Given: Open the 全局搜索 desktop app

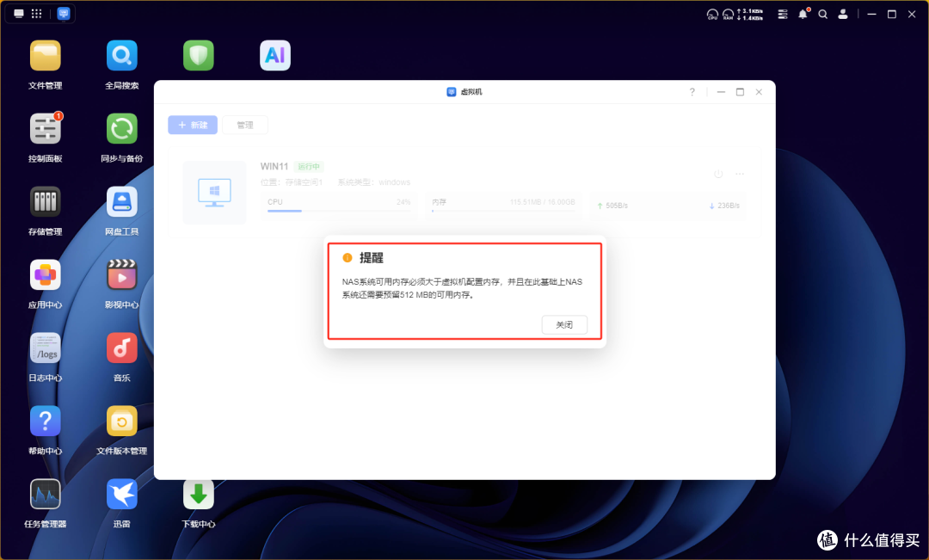Looking at the screenshot, I should click(122, 56).
